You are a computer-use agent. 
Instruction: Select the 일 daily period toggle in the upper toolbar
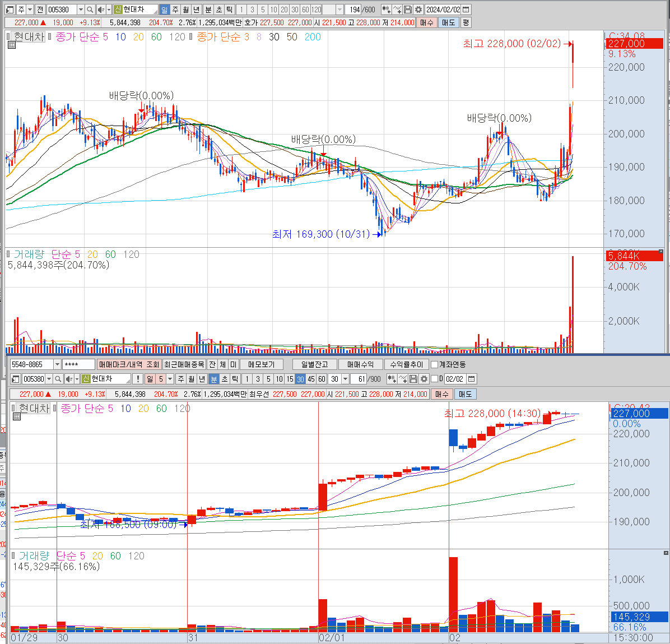pos(165,10)
